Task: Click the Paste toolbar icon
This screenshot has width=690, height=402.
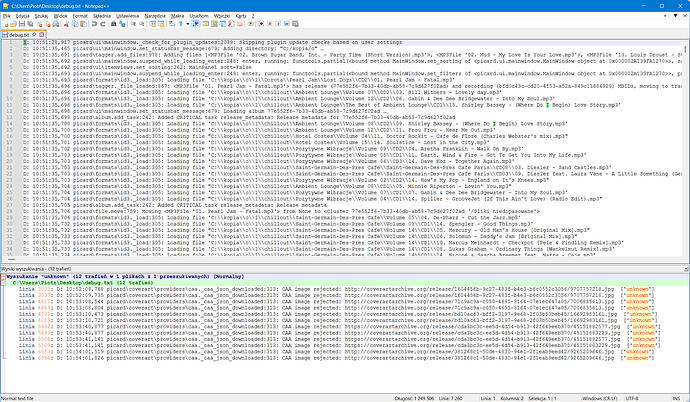Action: (84, 24)
